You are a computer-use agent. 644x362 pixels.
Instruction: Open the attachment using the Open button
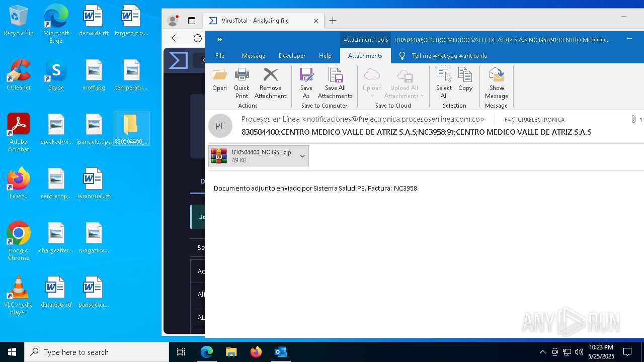pyautogui.click(x=219, y=80)
